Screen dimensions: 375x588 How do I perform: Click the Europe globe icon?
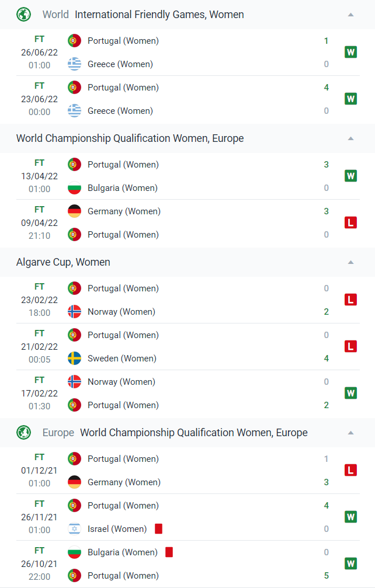click(x=23, y=433)
